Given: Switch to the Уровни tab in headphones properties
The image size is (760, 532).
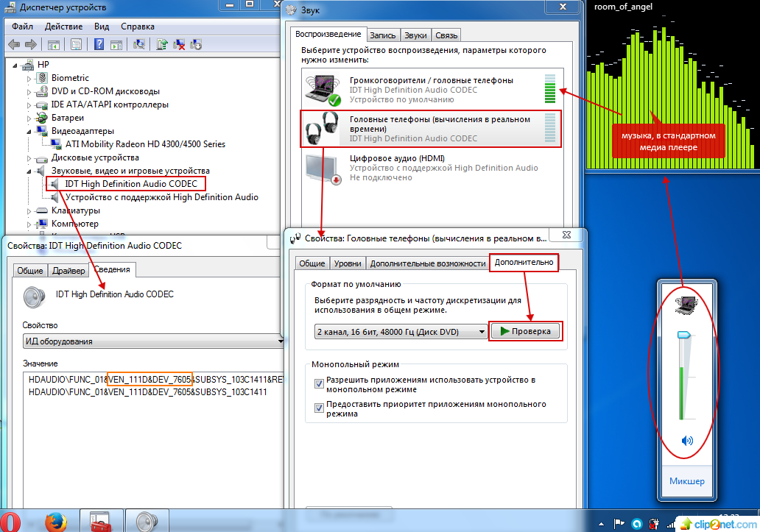Looking at the screenshot, I should click(348, 263).
